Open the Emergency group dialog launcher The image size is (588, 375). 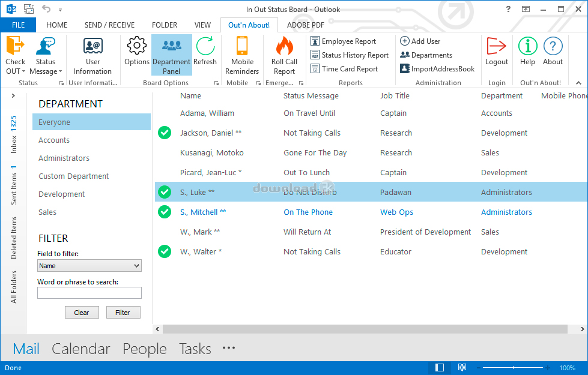(x=301, y=83)
